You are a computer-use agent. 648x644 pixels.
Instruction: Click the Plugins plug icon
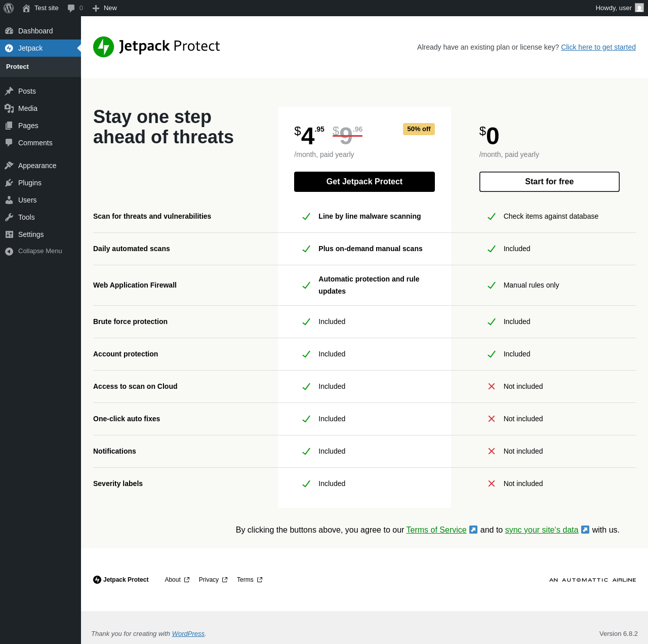pyautogui.click(x=9, y=183)
